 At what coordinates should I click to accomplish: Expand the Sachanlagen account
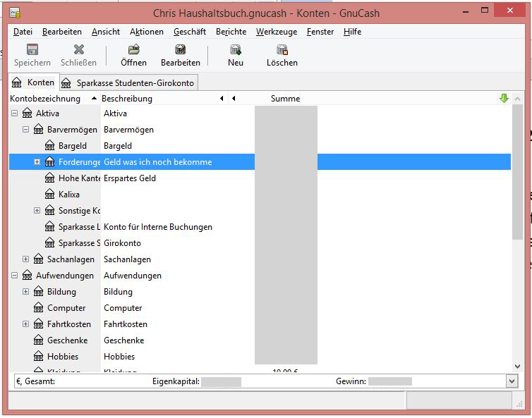tap(25, 259)
